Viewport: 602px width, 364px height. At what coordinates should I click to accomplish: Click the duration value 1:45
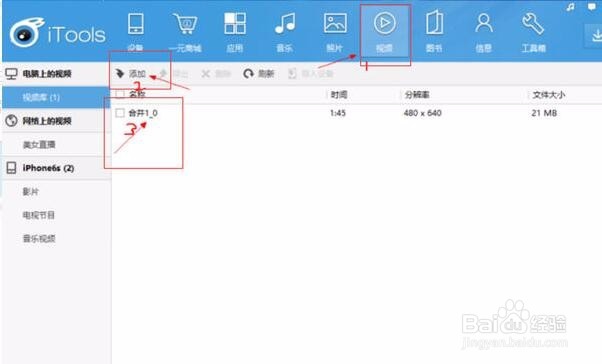(338, 113)
